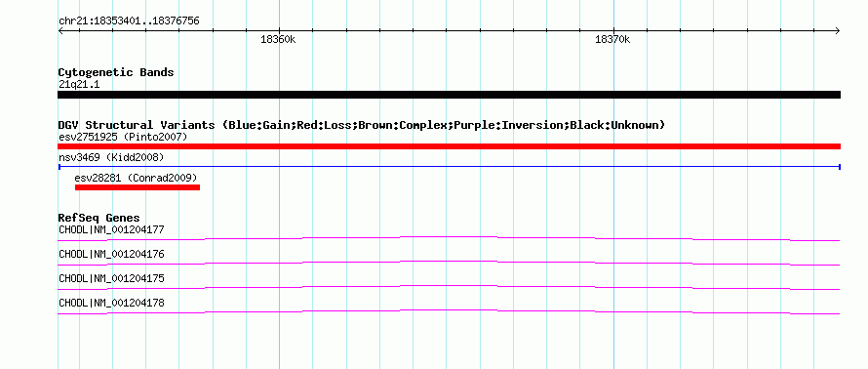Click the 18370k ruler tick label

point(612,40)
